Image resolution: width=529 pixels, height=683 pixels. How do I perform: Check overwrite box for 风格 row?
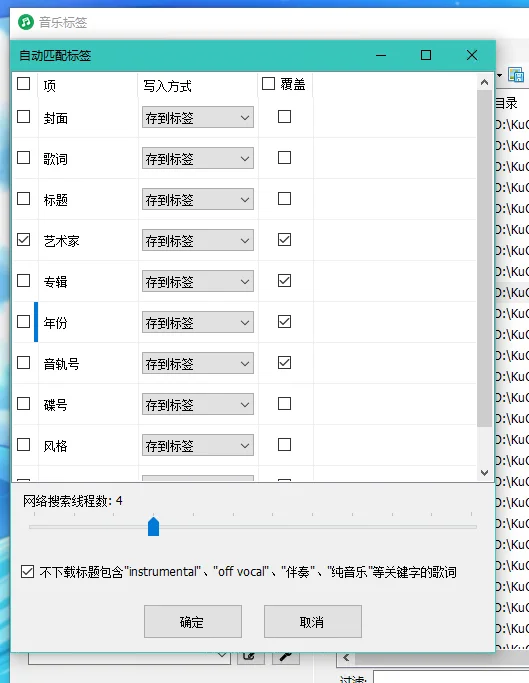tap(285, 445)
